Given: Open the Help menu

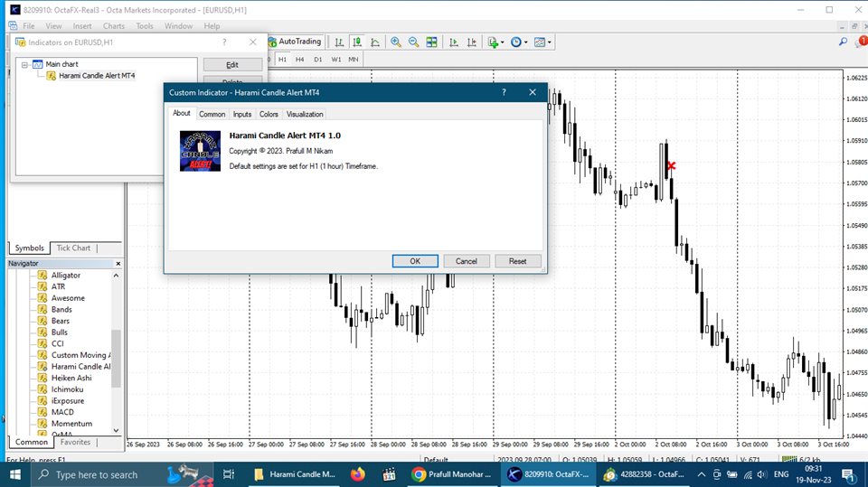Looking at the screenshot, I should tap(212, 26).
